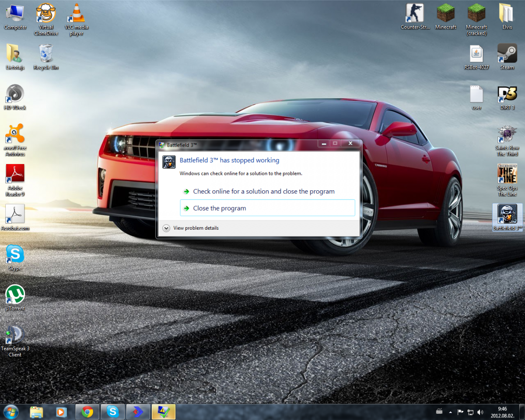Open Acrobat.com desktop shortcut
Image resolution: width=525 pixels, height=420 pixels.
pos(15,217)
